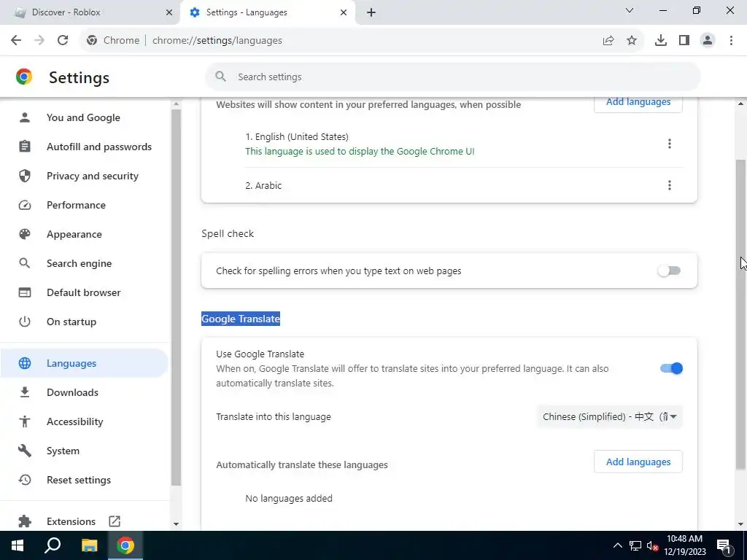The height and width of the screenshot is (560, 747).
Task: Click the System wrench icon
Action: pyautogui.click(x=25, y=451)
